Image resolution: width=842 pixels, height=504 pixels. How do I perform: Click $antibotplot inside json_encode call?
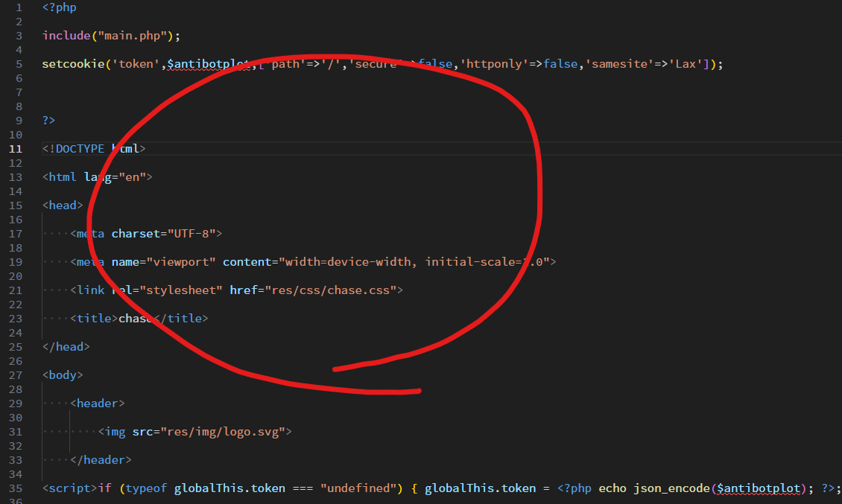(759, 488)
